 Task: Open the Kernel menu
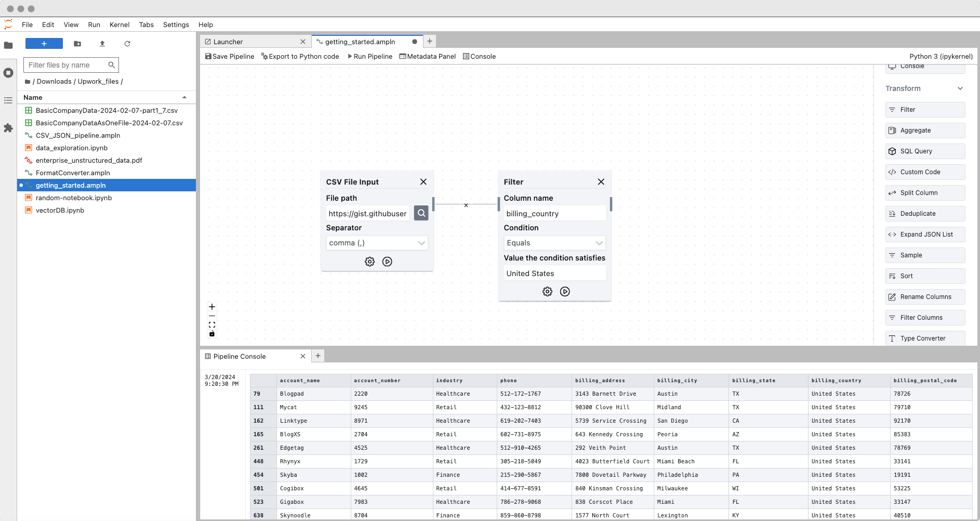[x=120, y=24]
